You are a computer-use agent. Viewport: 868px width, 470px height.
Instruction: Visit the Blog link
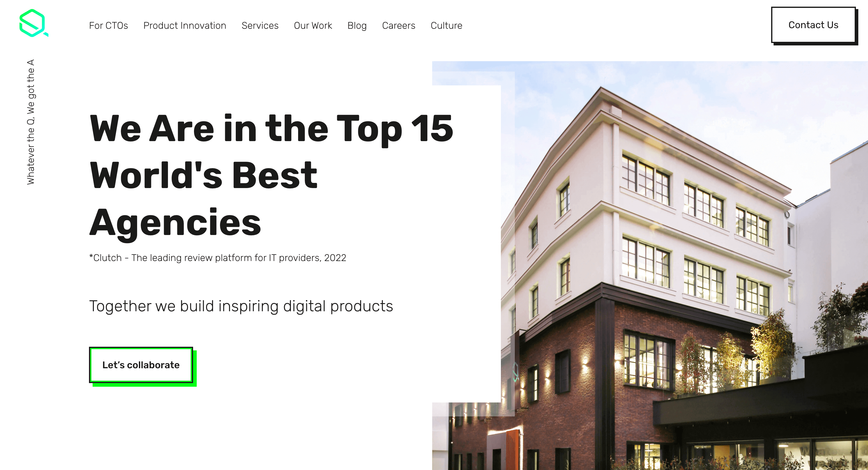pos(357,26)
